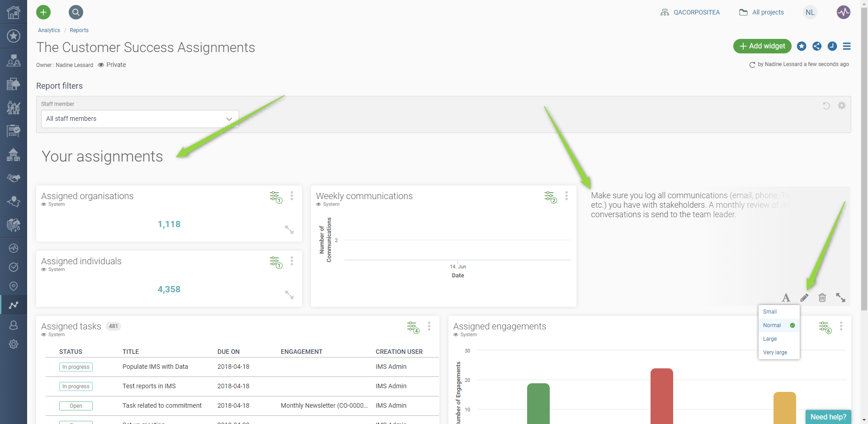Click the Private visibility eye icon
868x424 pixels.
pyautogui.click(x=101, y=65)
